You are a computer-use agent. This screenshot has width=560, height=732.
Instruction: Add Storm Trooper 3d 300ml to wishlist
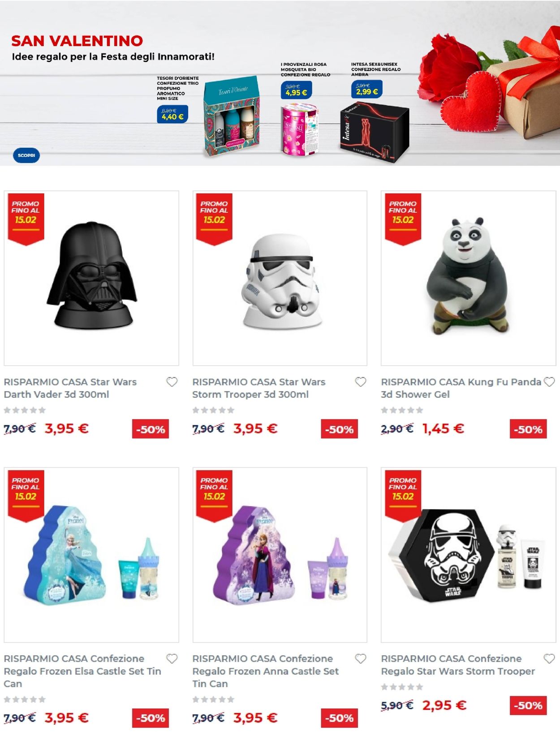tap(361, 382)
